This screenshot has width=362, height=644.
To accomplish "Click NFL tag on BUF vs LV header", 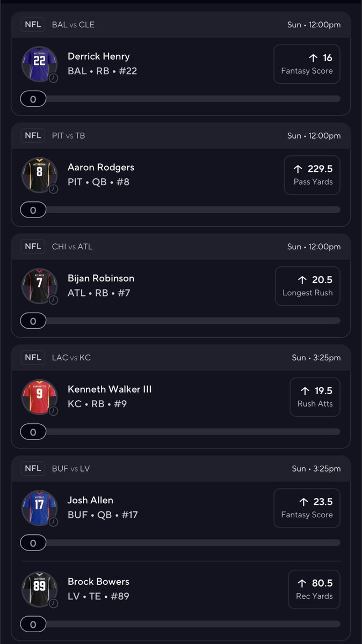I will [x=33, y=468].
